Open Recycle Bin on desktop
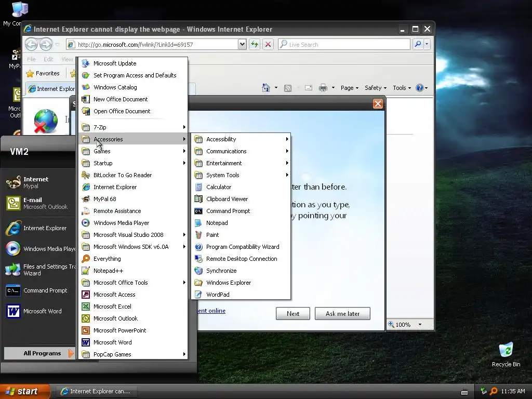 [x=506, y=354]
